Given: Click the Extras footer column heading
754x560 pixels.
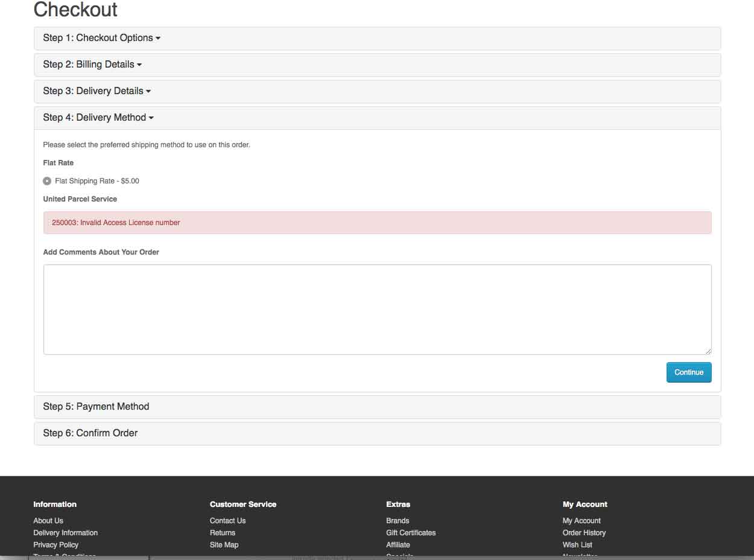Looking at the screenshot, I should pyautogui.click(x=398, y=504).
